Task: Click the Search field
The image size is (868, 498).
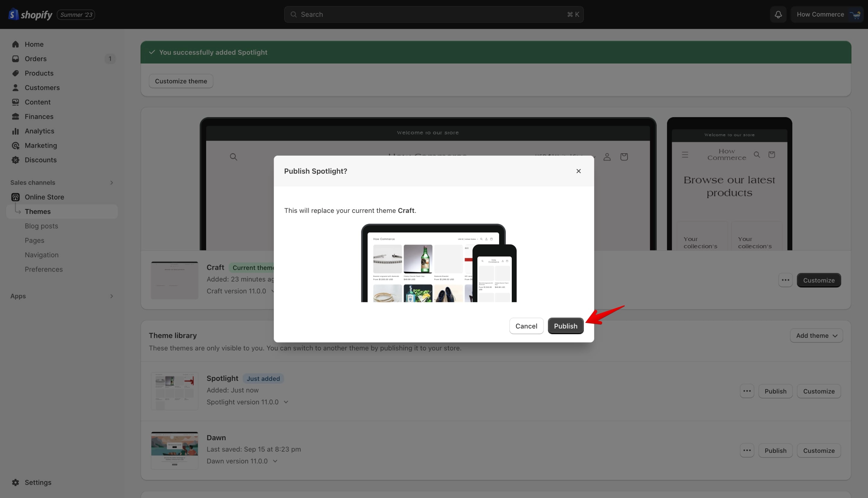Action: point(434,14)
